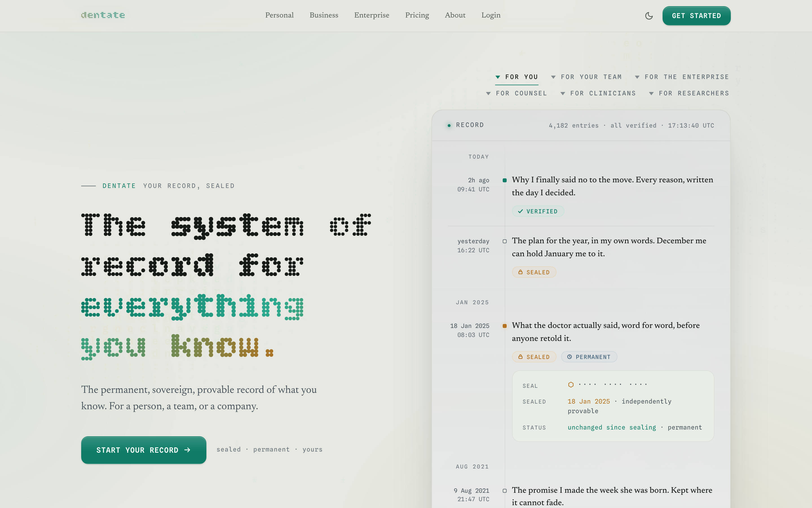
Task: Open the Business nav link
Action: (x=324, y=15)
